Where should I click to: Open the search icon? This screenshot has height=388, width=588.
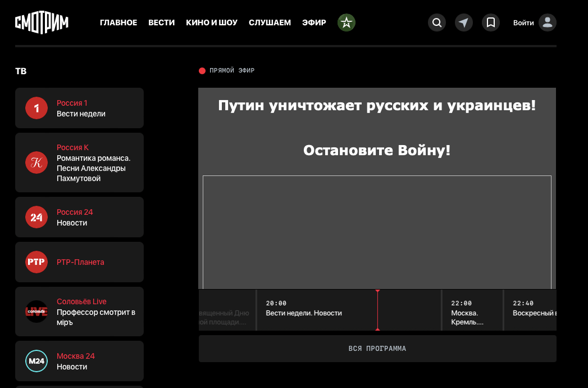(x=437, y=22)
